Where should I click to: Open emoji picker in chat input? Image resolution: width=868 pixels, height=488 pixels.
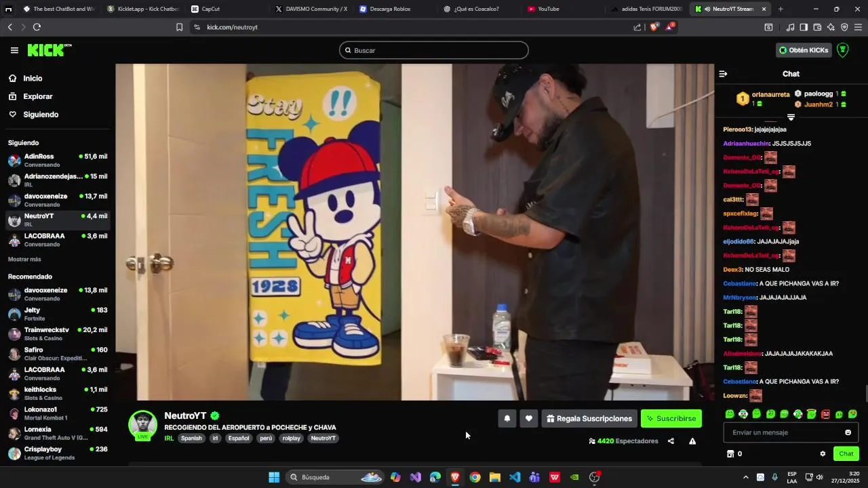point(848,432)
